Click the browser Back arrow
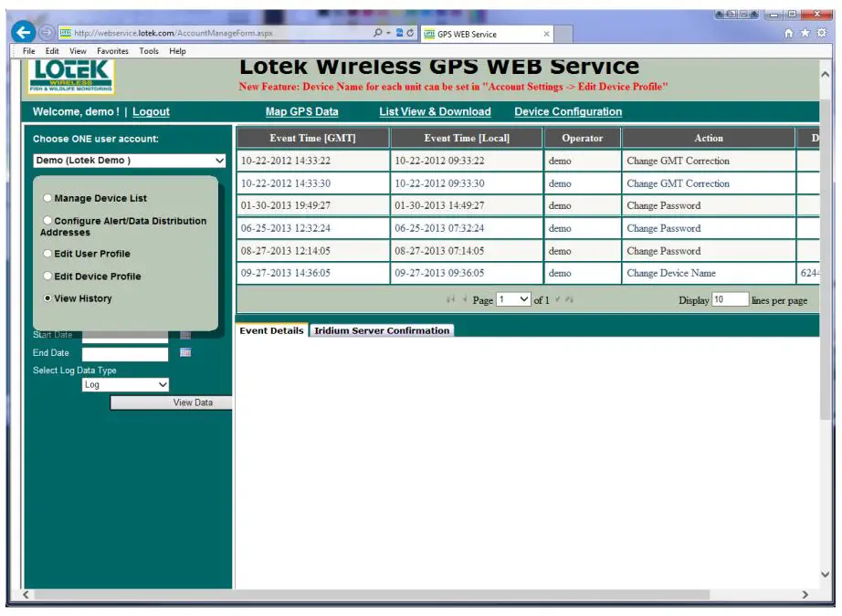This screenshot has width=842, height=616. pos(22,28)
